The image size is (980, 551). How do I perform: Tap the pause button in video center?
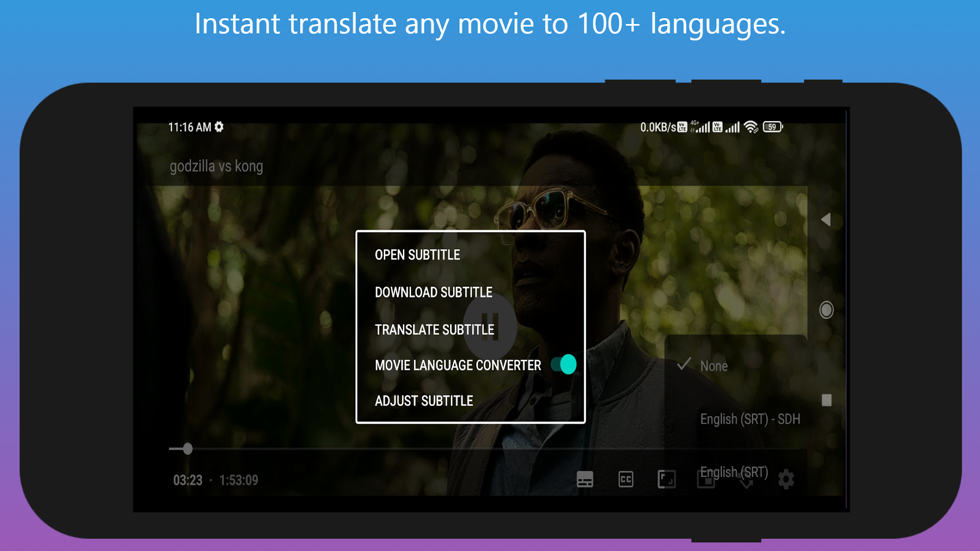[490, 327]
